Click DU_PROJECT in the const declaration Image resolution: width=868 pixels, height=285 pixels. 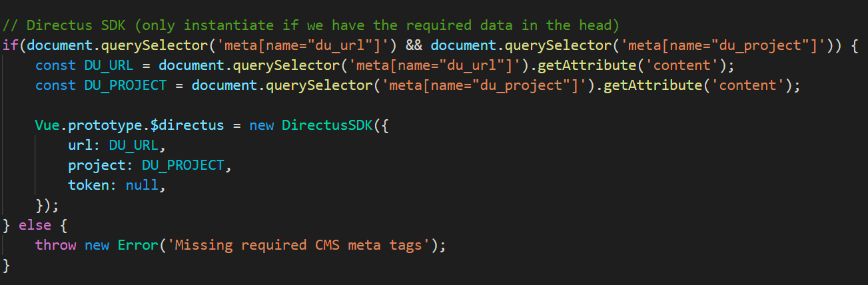click(x=133, y=85)
